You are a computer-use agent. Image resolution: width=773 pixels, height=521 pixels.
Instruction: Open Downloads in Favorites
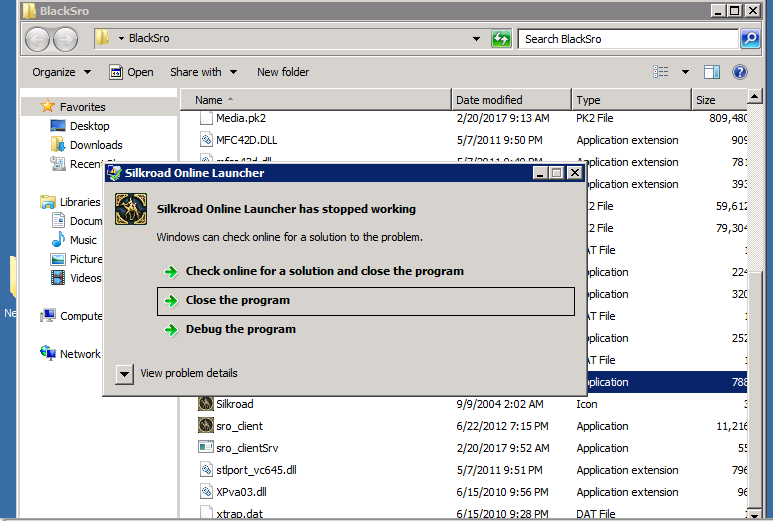pos(96,145)
